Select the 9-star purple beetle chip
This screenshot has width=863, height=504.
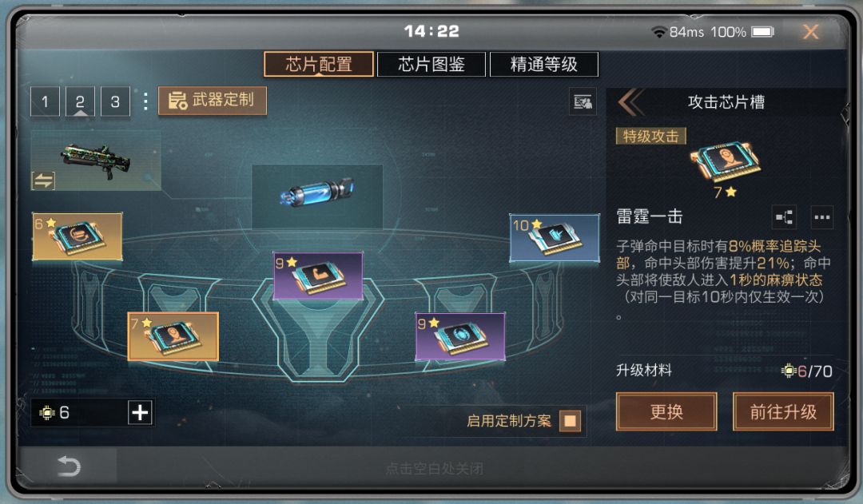460,336
